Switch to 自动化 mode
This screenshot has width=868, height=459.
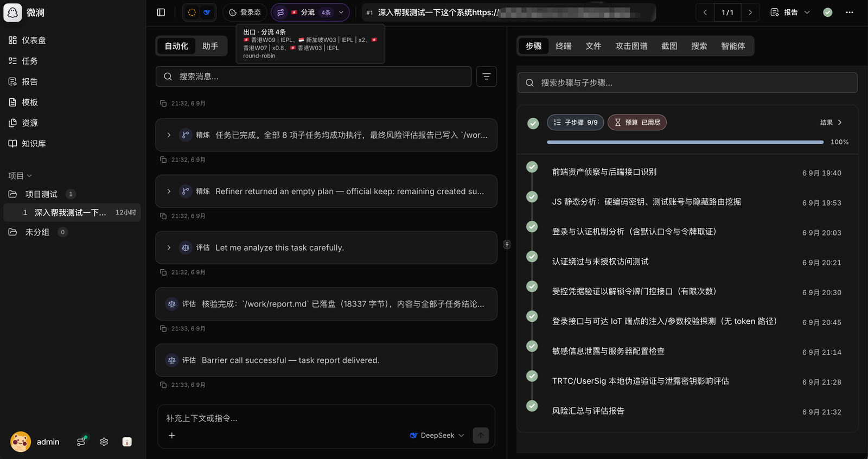click(176, 46)
